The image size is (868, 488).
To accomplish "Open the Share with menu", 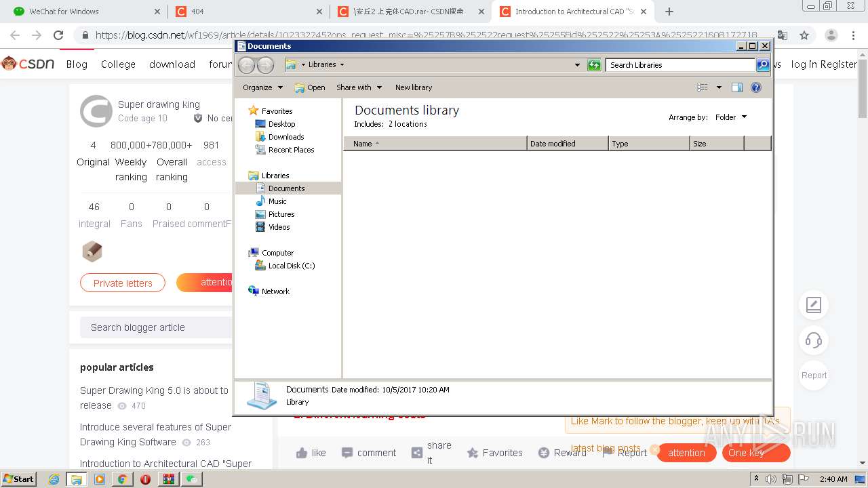I will [359, 87].
